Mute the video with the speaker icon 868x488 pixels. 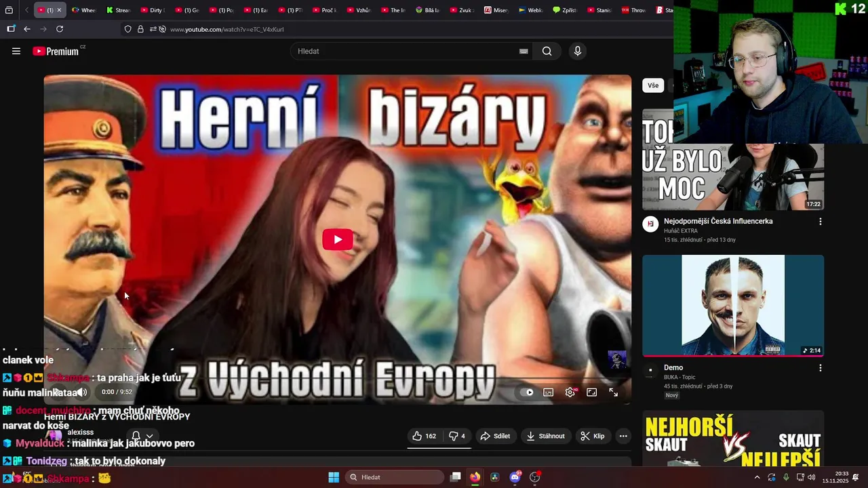coord(82,392)
